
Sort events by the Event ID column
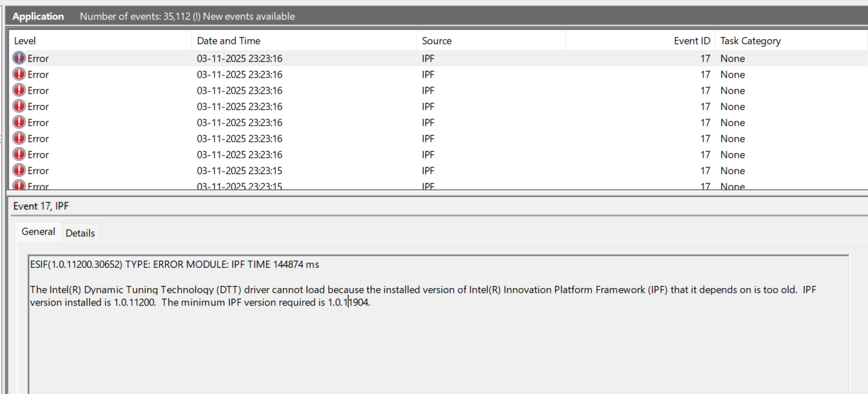tap(640, 40)
